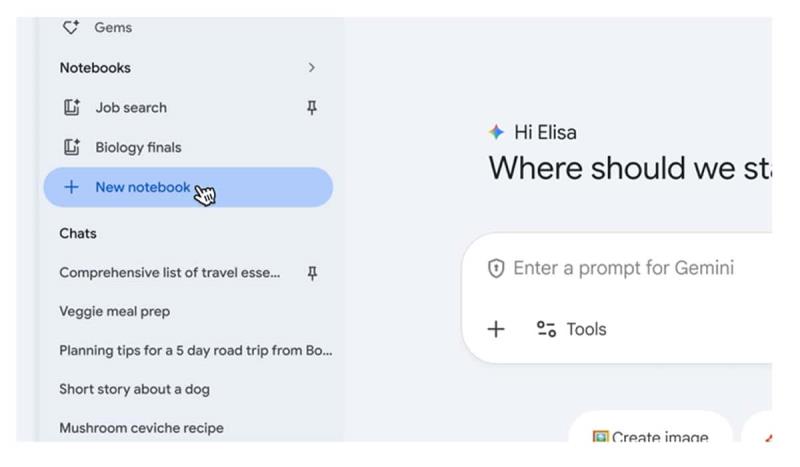The height and width of the screenshot is (467, 800).
Task: Toggle pin on travel essentials chat
Action: (312, 273)
